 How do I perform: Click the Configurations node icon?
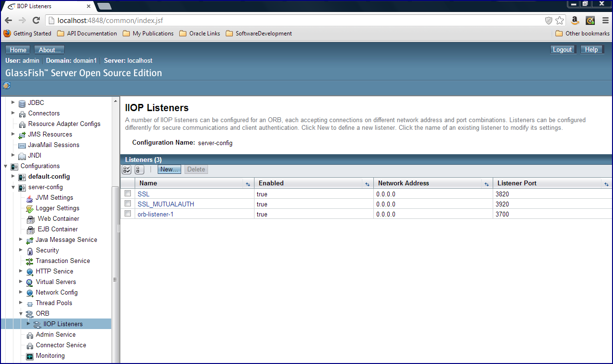click(14, 166)
